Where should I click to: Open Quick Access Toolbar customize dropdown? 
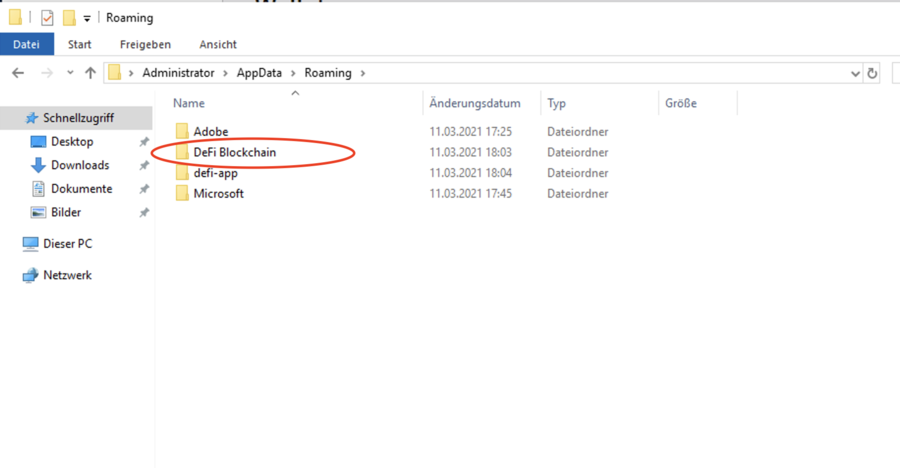[87, 18]
